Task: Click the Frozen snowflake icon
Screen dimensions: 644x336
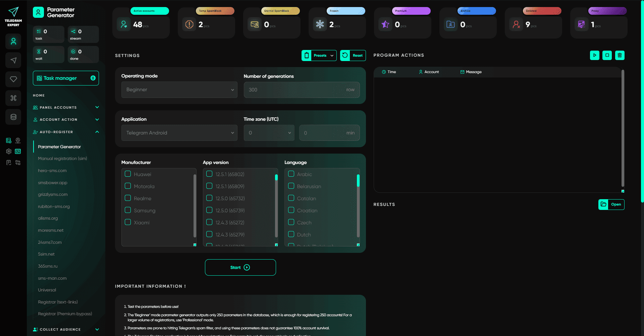Action: pyautogui.click(x=320, y=24)
